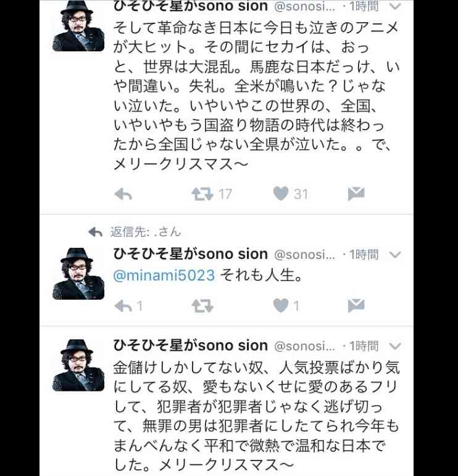The image size is (458, 476).
Task: Open the @minami5023 mention link
Action: pyautogui.click(x=164, y=276)
